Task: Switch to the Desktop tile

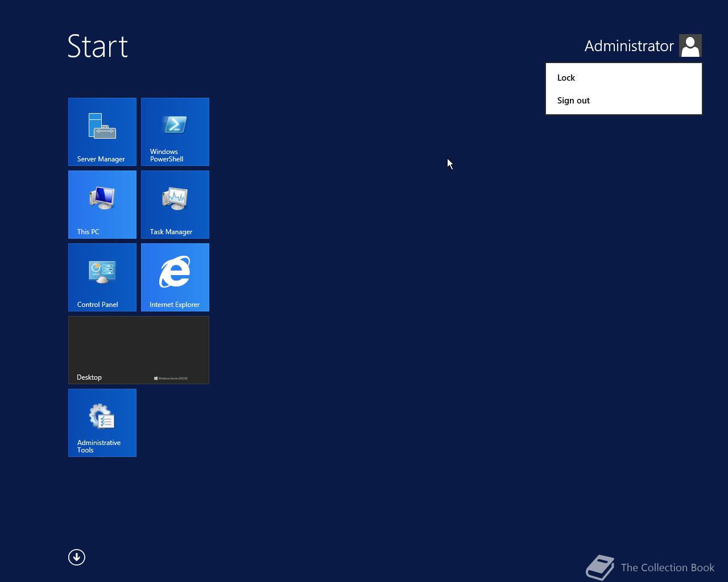Action: [x=139, y=350]
